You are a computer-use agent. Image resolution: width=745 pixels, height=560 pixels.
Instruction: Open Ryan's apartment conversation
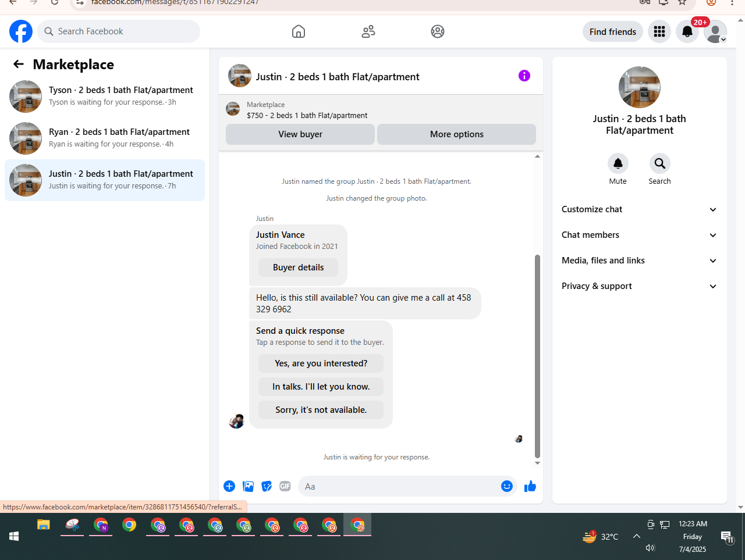point(105,138)
